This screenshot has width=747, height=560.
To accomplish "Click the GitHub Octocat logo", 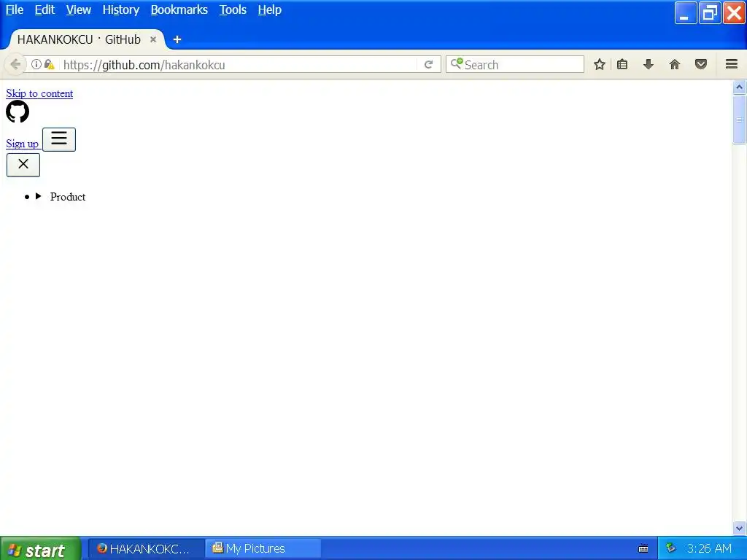I will click(x=18, y=112).
